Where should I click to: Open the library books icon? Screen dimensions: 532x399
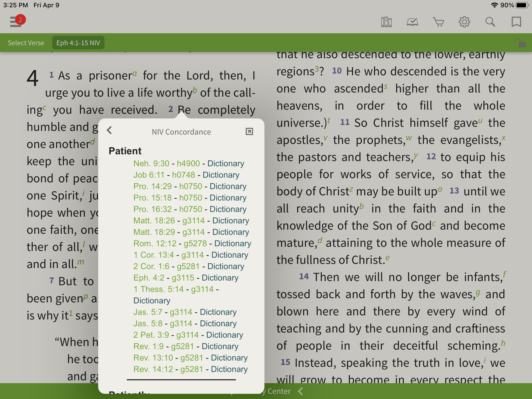tap(386, 22)
